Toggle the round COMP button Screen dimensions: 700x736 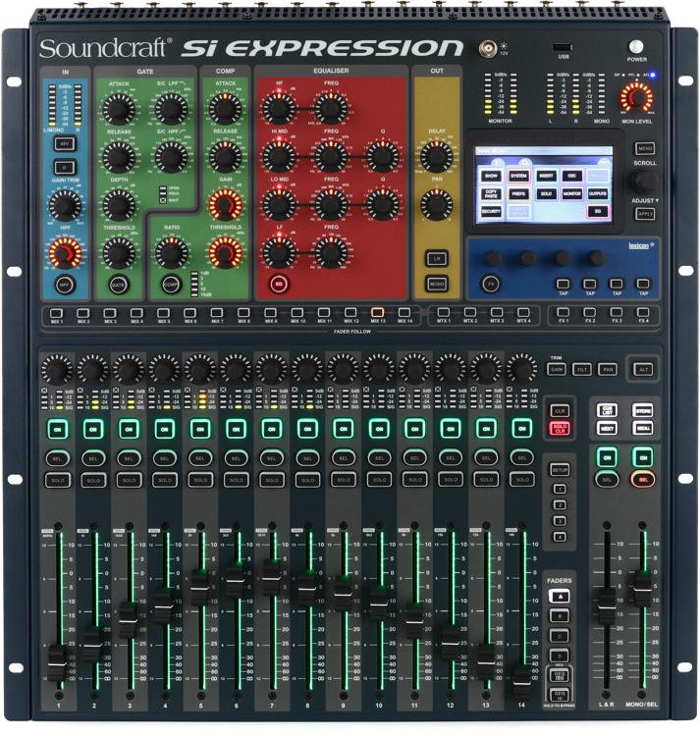coord(172,285)
